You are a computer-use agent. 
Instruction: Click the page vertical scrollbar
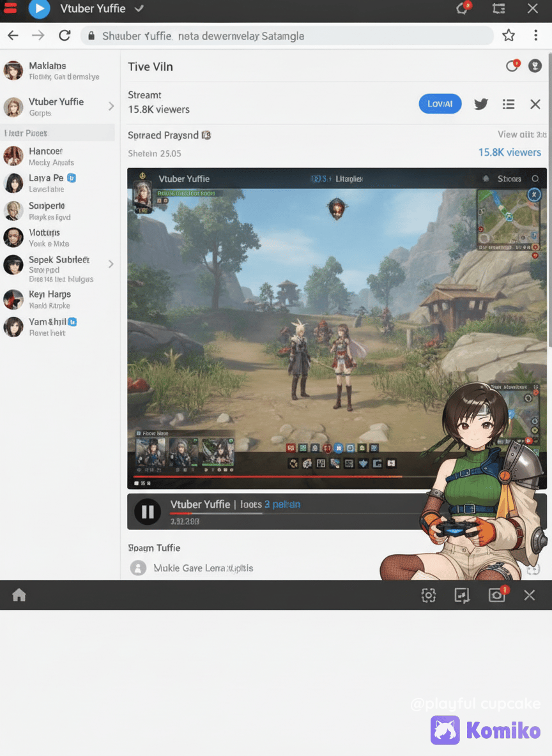[549, 200]
